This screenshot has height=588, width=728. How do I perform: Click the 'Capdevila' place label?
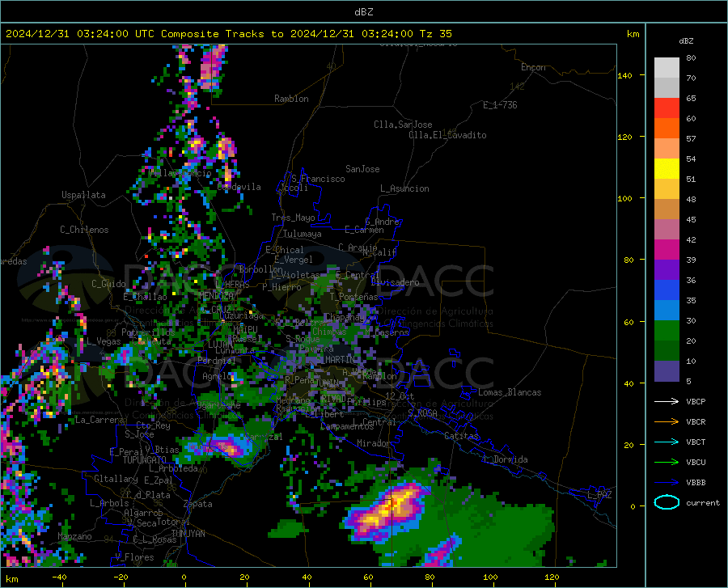(239, 187)
